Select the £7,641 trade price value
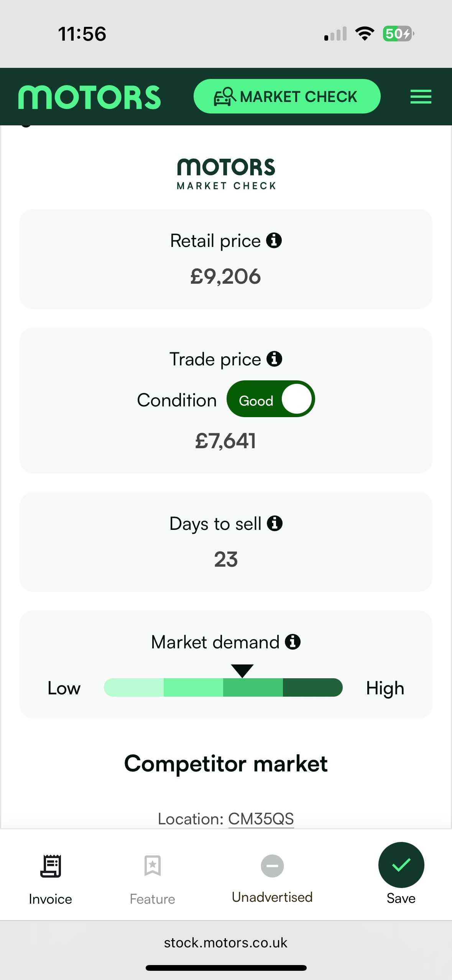 coord(226,441)
